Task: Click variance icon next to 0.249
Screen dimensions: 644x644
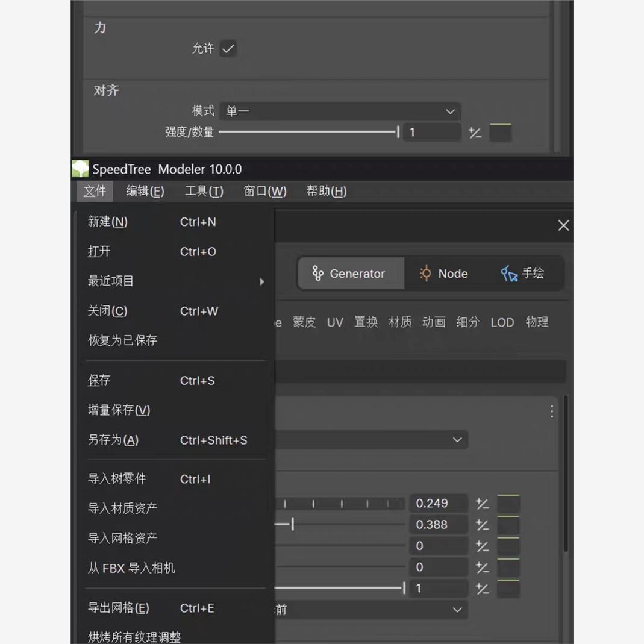Action: 482,504
